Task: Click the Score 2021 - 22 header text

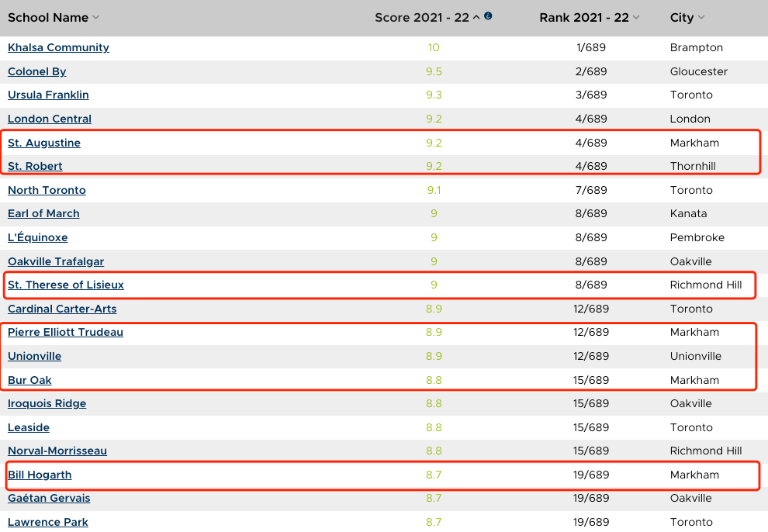Action: 422,18
